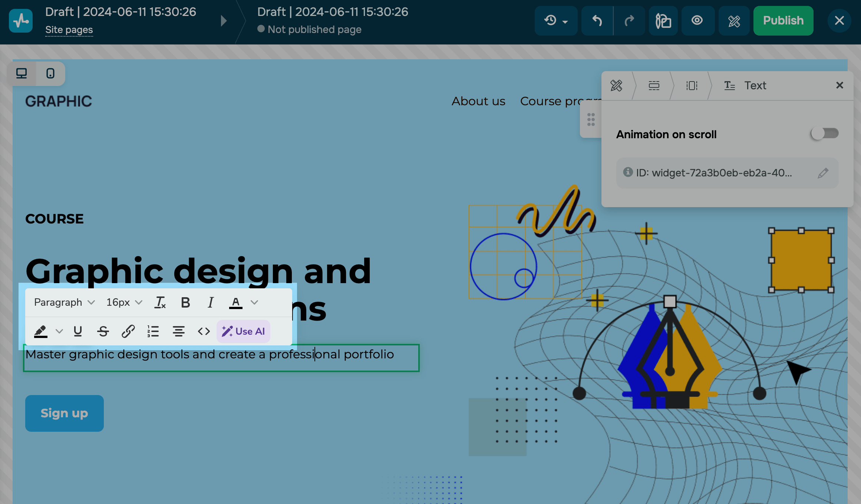Screen dimensions: 861x504
Task: Open the text color dropdown arrow
Action: [254, 302]
